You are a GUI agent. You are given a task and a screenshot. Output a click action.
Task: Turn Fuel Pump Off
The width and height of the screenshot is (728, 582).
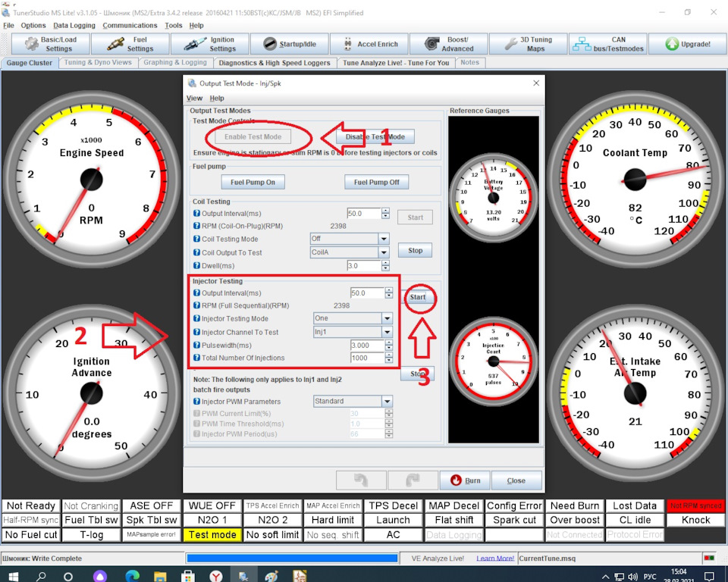pos(377,183)
